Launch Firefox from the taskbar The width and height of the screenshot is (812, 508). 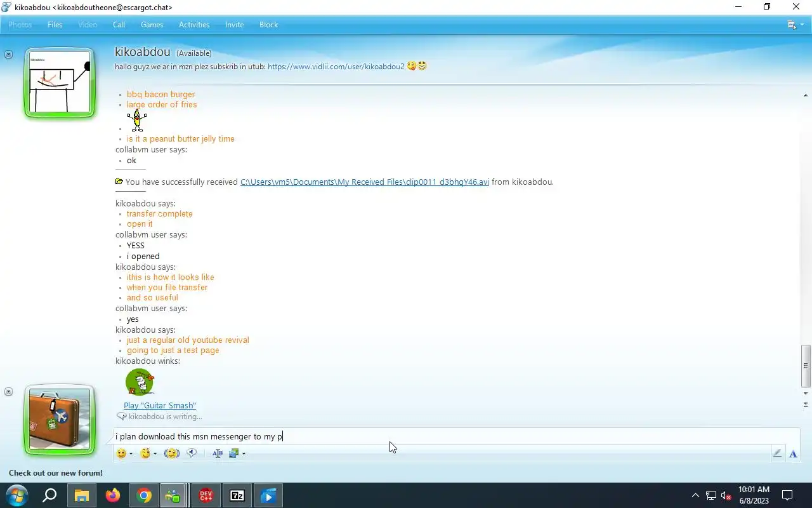click(x=113, y=495)
